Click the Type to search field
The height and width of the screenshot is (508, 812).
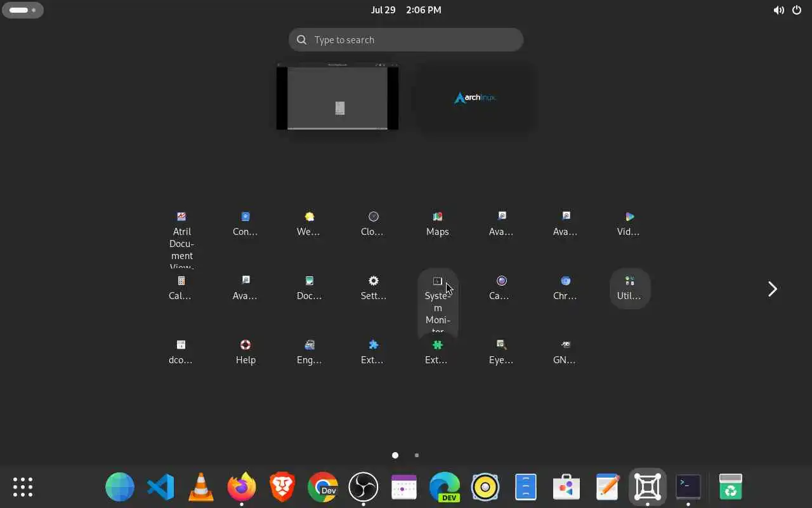(x=406, y=39)
